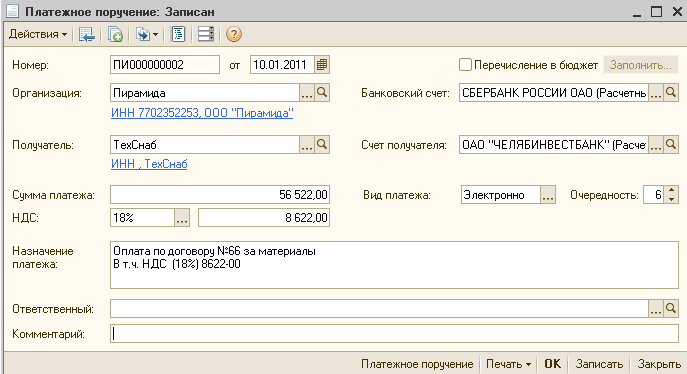Click the Сумма платежа field
687x374 pixels.
(220, 194)
